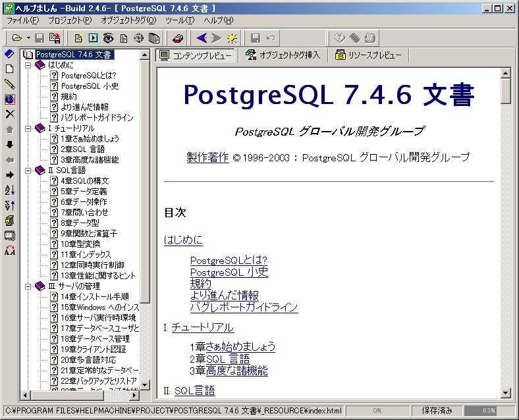519x420 pixels.
Task: Click the blue left arrow toolbar icon
Action: tap(202, 38)
